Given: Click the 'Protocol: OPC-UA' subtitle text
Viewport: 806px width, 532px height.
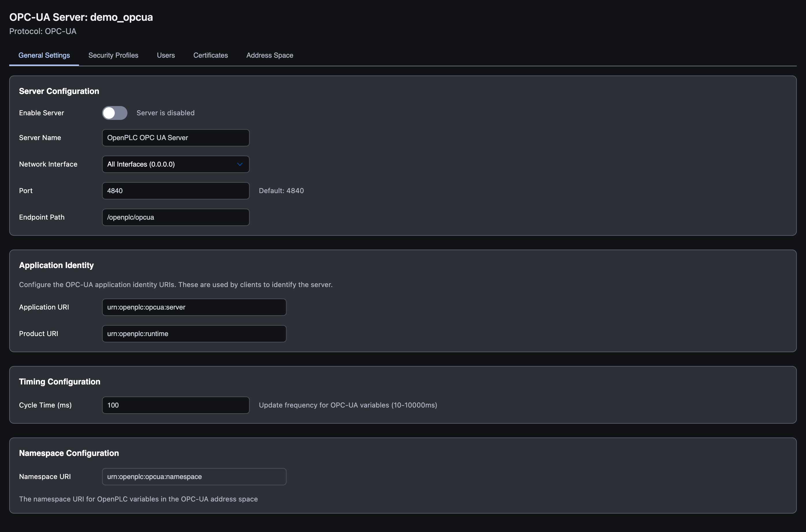Looking at the screenshot, I should [43, 31].
